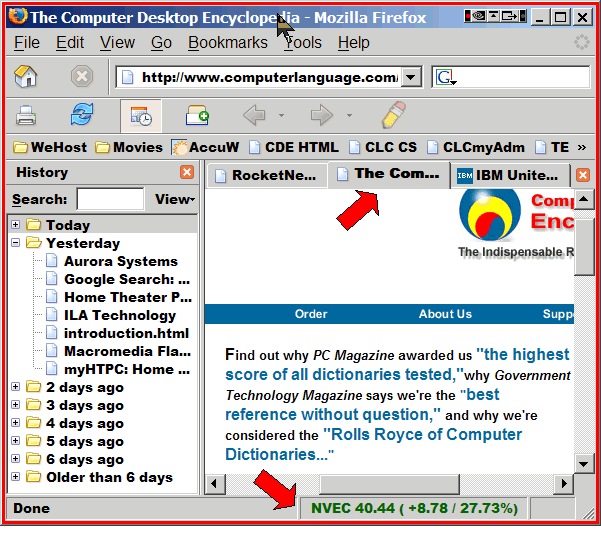Viewport: 601px width, 540px height.
Task: Select the The Com... tab
Action: [388, 174]
